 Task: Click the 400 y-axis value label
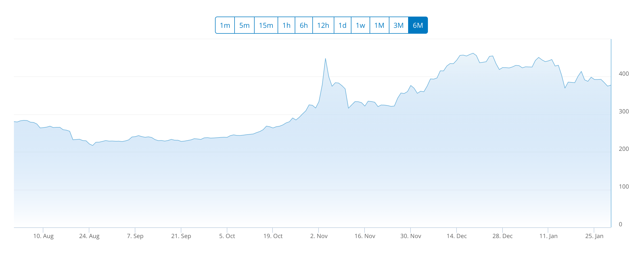coord(624,74)
